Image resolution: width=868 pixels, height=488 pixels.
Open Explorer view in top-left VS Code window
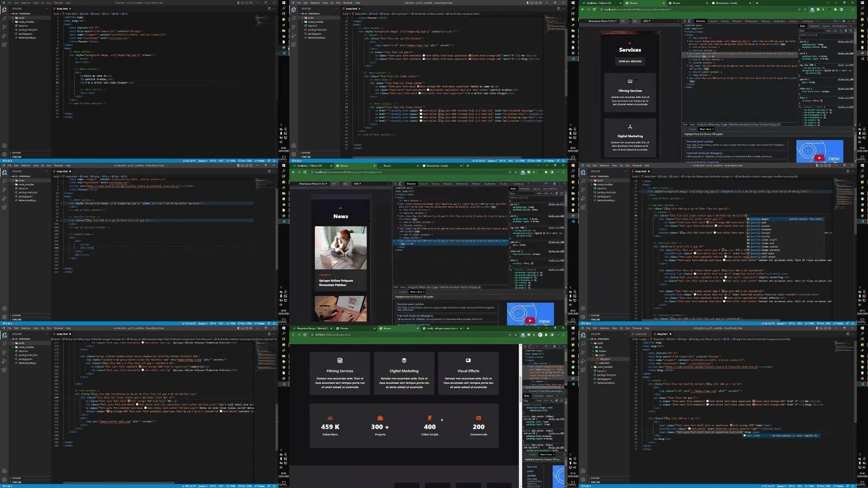(4, 10)
